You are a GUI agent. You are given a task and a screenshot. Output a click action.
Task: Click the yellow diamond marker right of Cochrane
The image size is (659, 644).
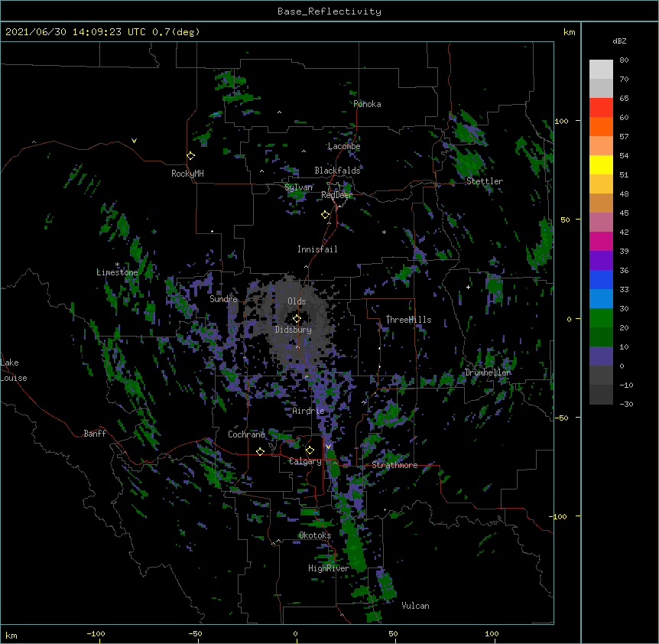coord(260,451)
